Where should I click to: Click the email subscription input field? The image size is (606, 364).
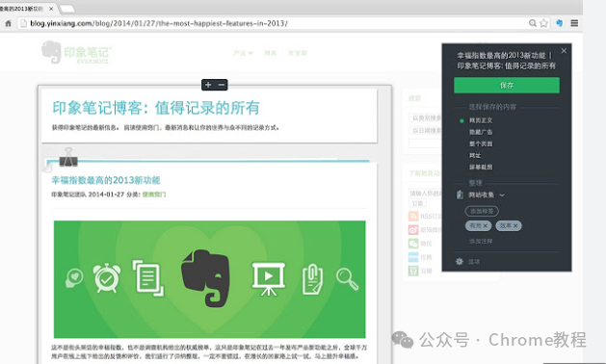pyautogui.click(x=425, y=193)
